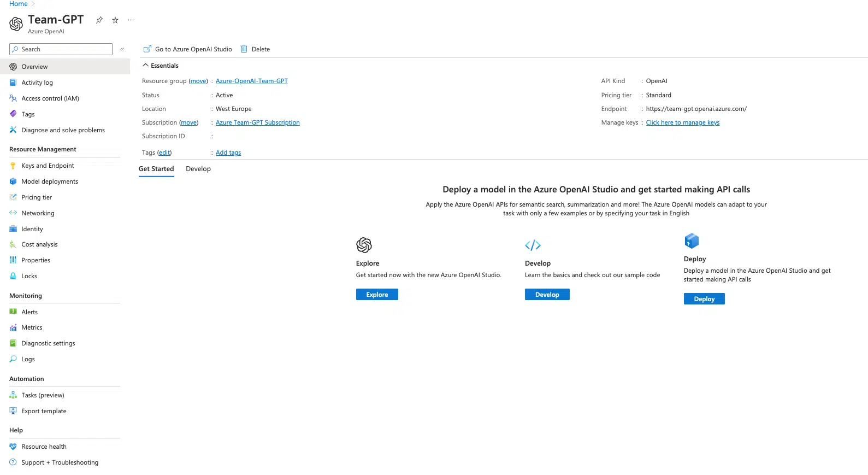Screen dimensions: 868x475
Task: Click the endpoint URL https://team-gpt.openai.azure.com/
Action: click(x=696, y=109)
